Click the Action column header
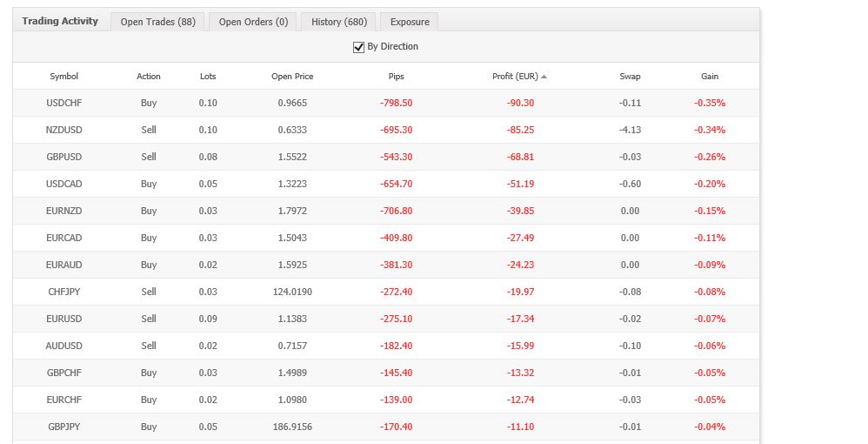Image resolution: width=868 pixels, height=444 pixels. 149,77
